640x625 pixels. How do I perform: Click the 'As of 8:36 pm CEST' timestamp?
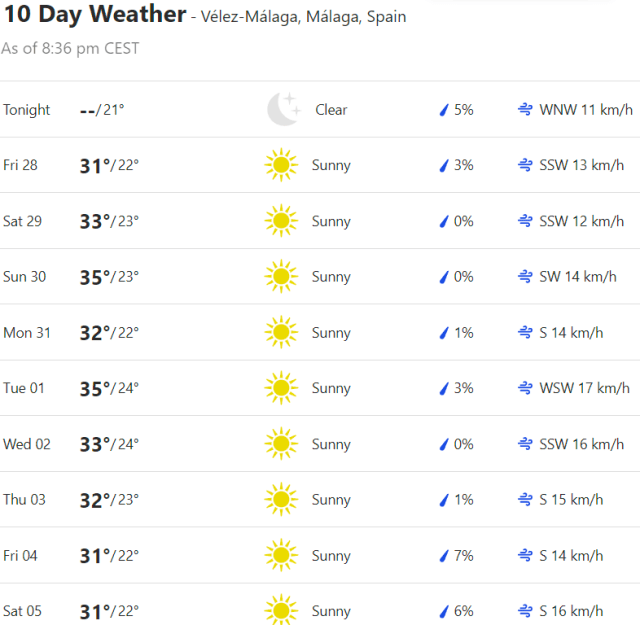[x=70, y=48]
